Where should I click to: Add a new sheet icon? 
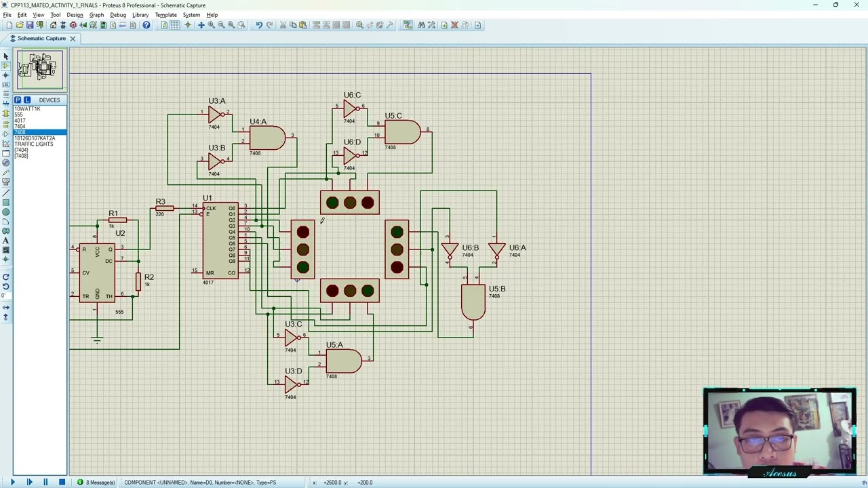click(444, 25)
